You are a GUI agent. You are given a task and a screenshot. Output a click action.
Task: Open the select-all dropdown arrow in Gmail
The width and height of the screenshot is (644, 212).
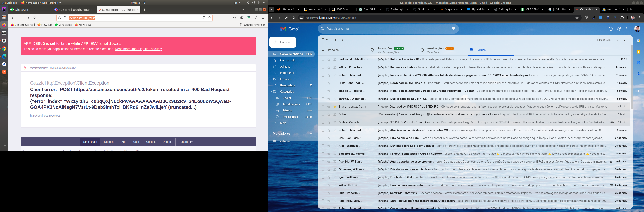(x=327, y=40)
